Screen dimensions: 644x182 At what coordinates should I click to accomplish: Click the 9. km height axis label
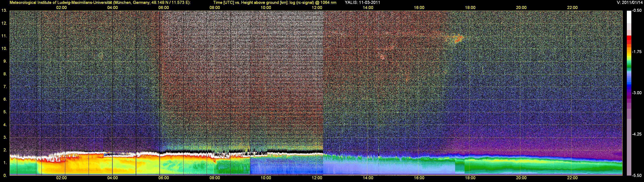point(5,61)
